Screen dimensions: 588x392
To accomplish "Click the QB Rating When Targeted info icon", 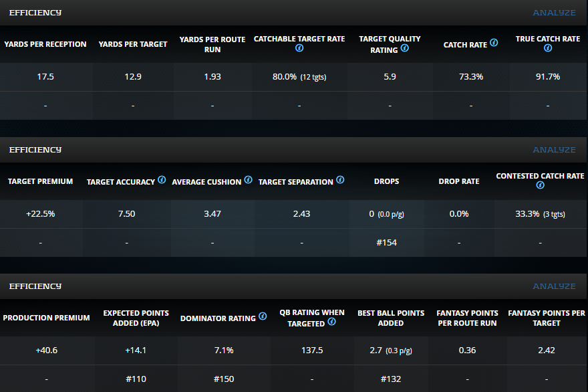I will (332, 322).
